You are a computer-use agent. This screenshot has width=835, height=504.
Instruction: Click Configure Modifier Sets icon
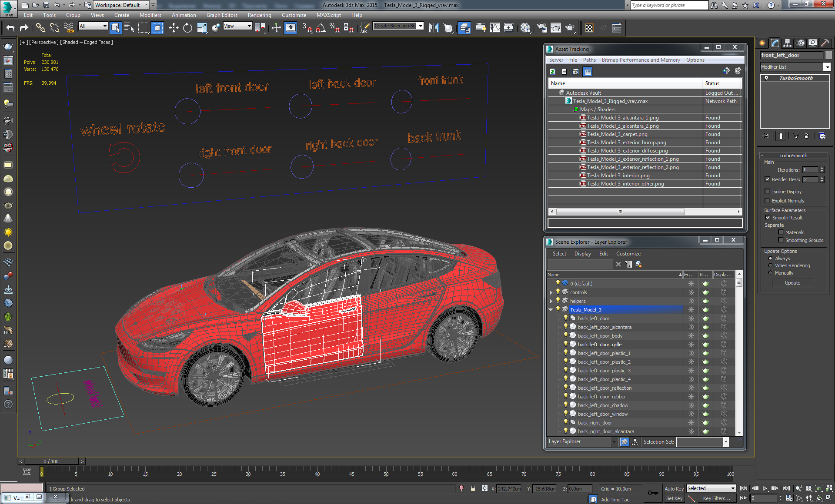pyautogui.click(x=822, y=136)
